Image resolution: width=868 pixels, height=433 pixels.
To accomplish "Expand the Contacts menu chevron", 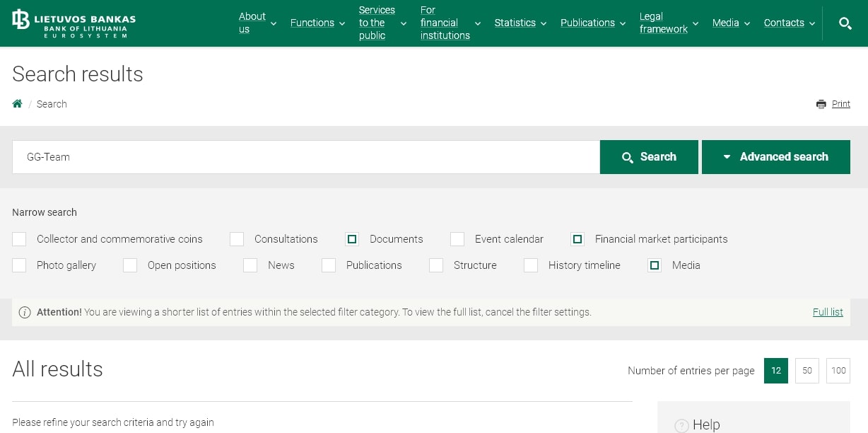I will click(812, 23).
